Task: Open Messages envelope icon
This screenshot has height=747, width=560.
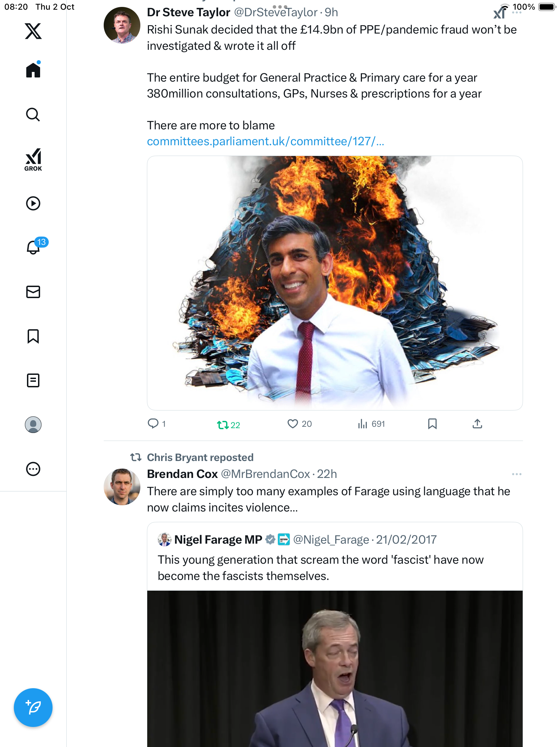Action: click(33, 292)
